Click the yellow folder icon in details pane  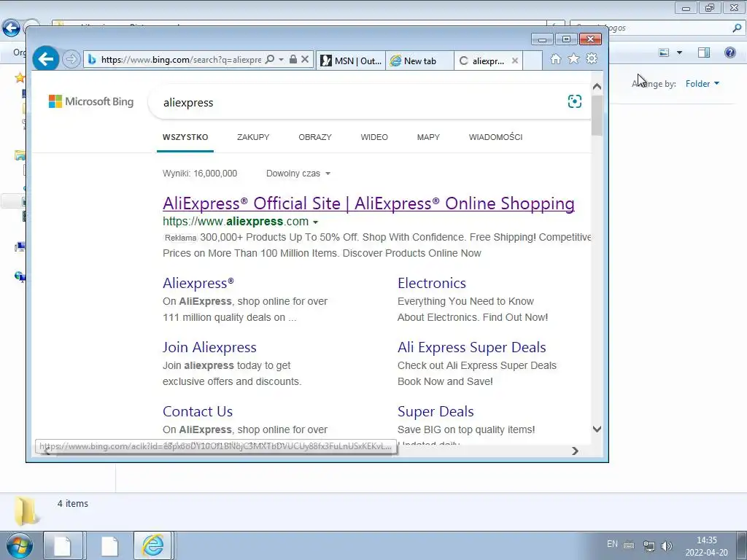[x=26, y=511]
